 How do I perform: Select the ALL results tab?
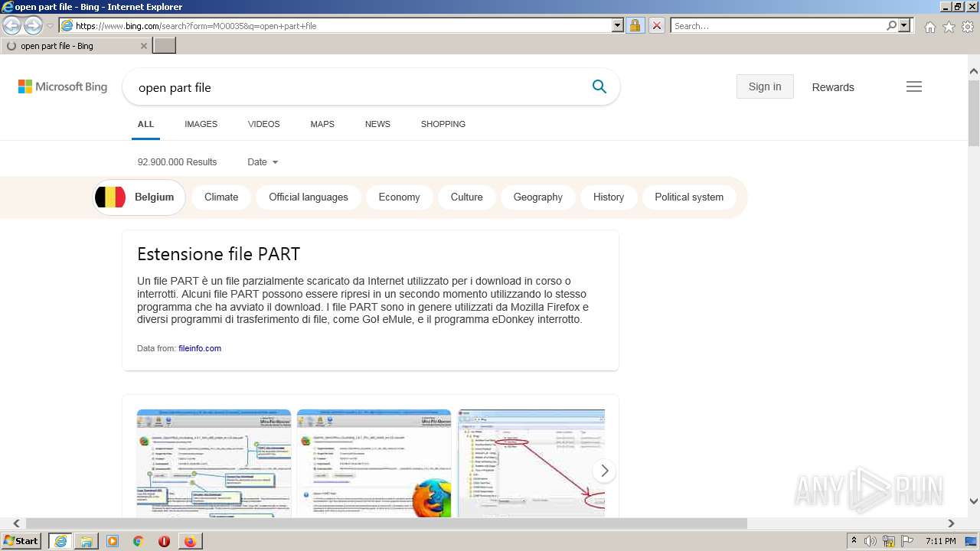tap(145, 124)
